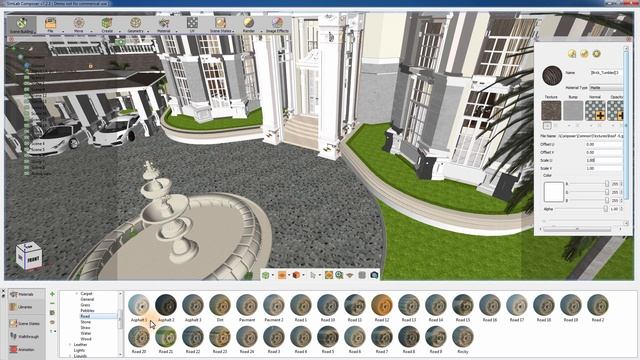640x360 pixels.
Task: Click green cube icon in viewport bottom toolbar
Action: click(266, 275)
